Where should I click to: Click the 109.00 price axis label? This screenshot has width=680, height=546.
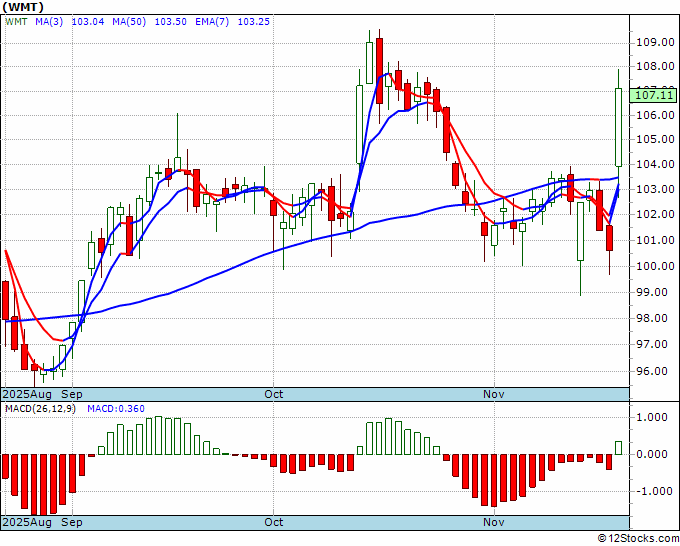655,43
